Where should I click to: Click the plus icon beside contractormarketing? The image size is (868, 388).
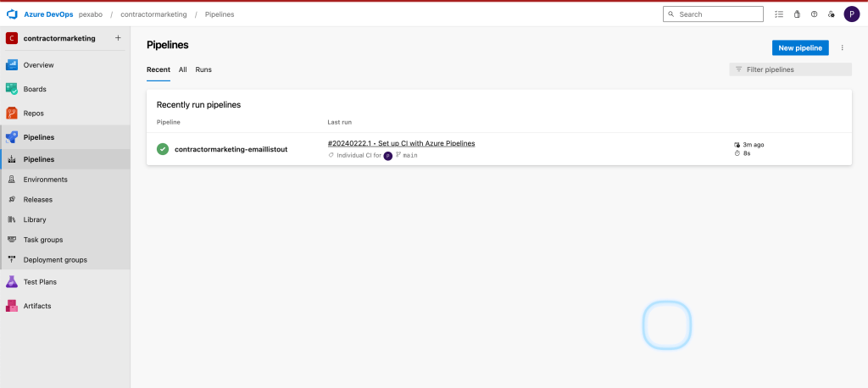click(117, 38)
